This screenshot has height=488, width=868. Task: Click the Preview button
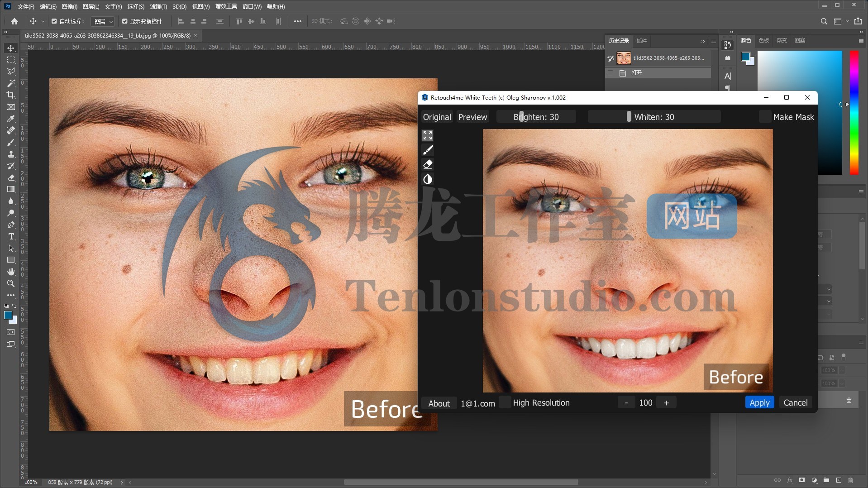pyautogui.click(x=472, y=117)
